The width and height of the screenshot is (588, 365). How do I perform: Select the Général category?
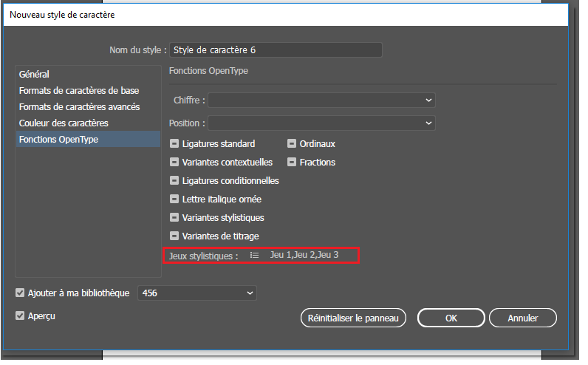pyautogui.click(x=35, y=75)
